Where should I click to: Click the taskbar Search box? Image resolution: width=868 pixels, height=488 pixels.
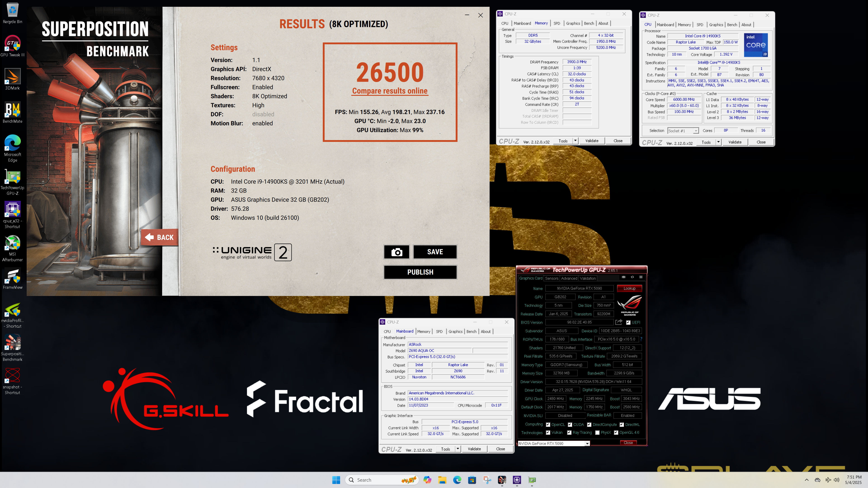pos(382,480)
